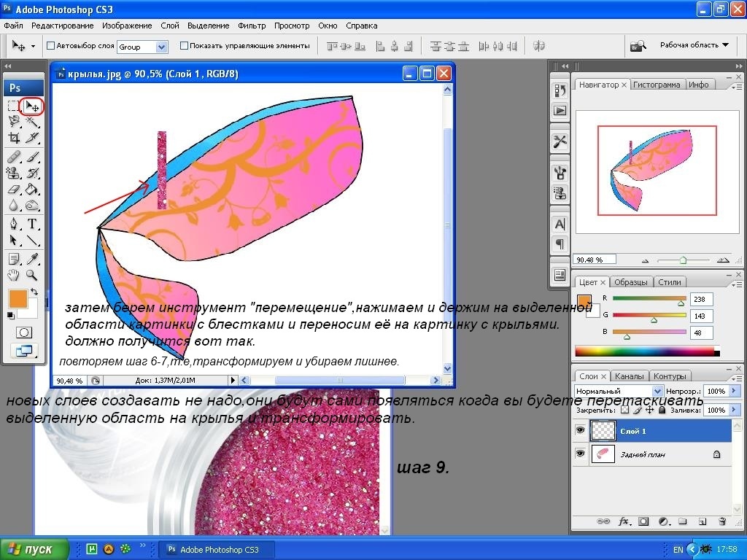Select the Crop tool
747x560 pixels.
14,139
